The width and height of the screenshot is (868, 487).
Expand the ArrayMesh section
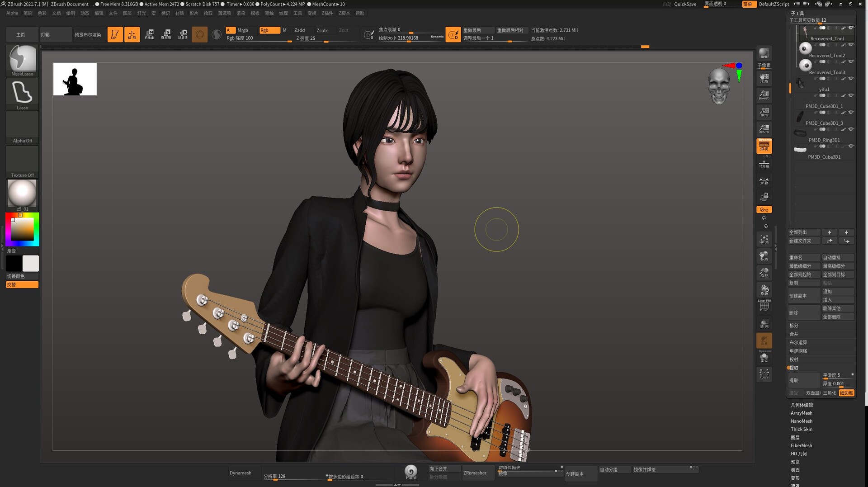801,413
